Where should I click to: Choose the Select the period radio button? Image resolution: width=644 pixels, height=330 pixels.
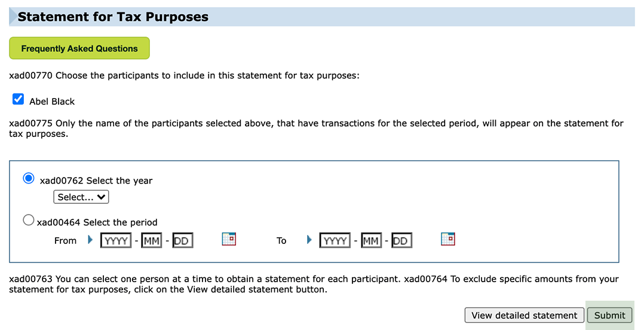(28, 220)
